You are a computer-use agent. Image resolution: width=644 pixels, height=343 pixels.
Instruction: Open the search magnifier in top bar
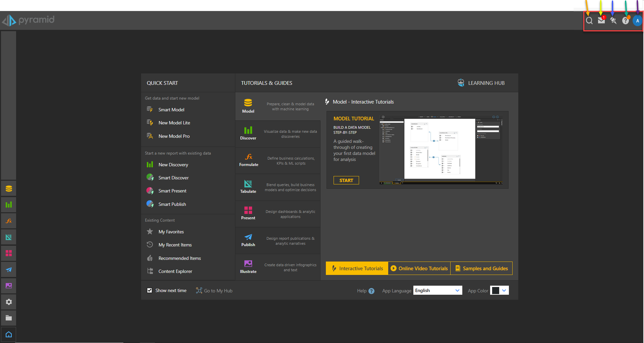coord(589,21)
